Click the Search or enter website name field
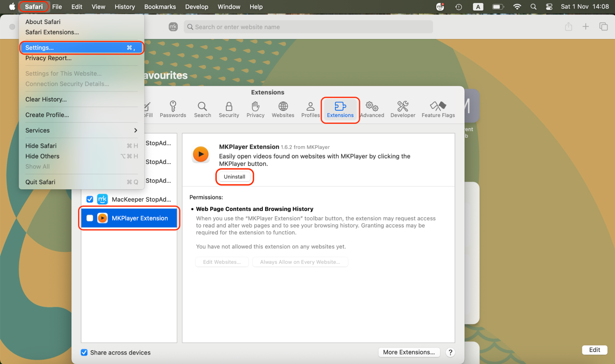The width and height of the screenshot is (615, 364). (x=308, y=27)
